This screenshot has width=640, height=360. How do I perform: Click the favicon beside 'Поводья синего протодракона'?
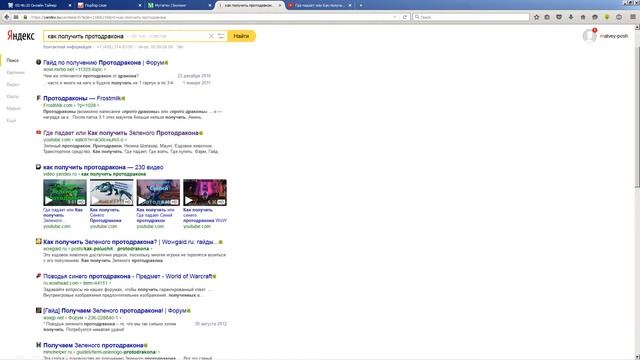[x=38, y=276]
